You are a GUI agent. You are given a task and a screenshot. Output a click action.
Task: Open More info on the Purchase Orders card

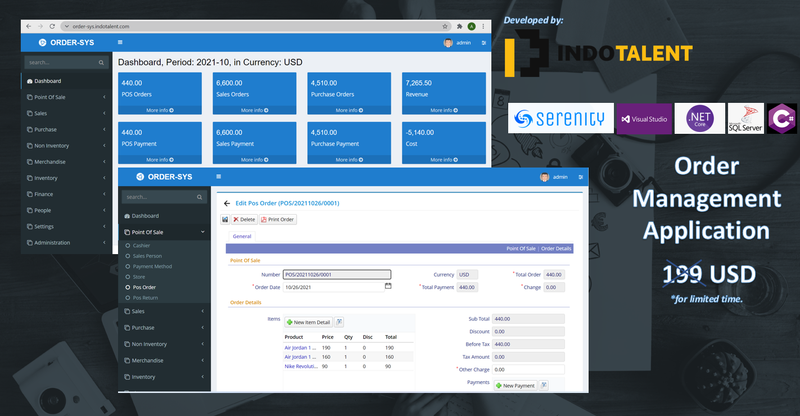pos(349,110)
